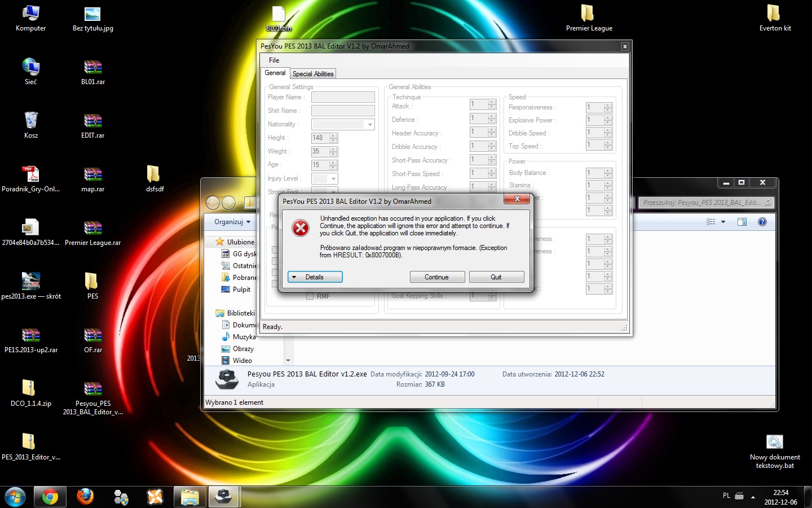812x508 pixels.
Task: Show hidden tray icons arrow
Action: [753, 497]
